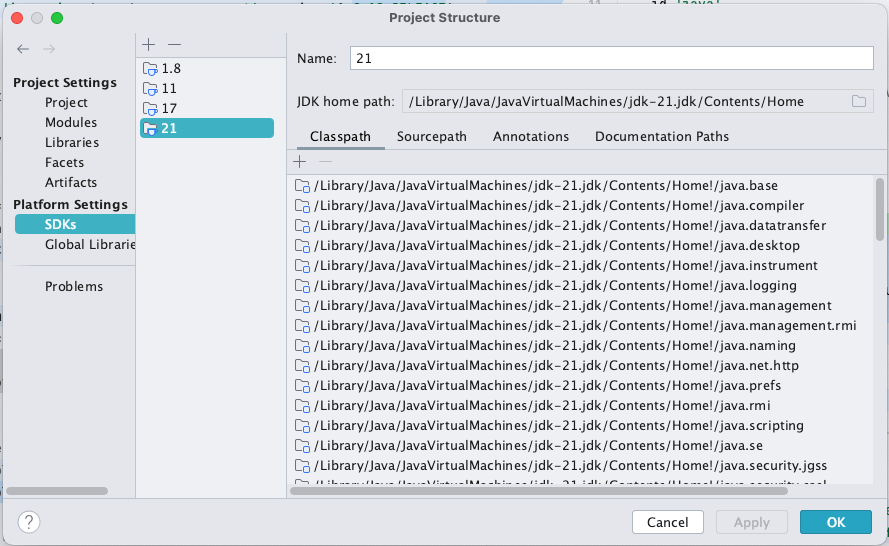The width and height of the screenshot is (889, 546).
Task: Click the add SDK plus icon
Action: 149,45
